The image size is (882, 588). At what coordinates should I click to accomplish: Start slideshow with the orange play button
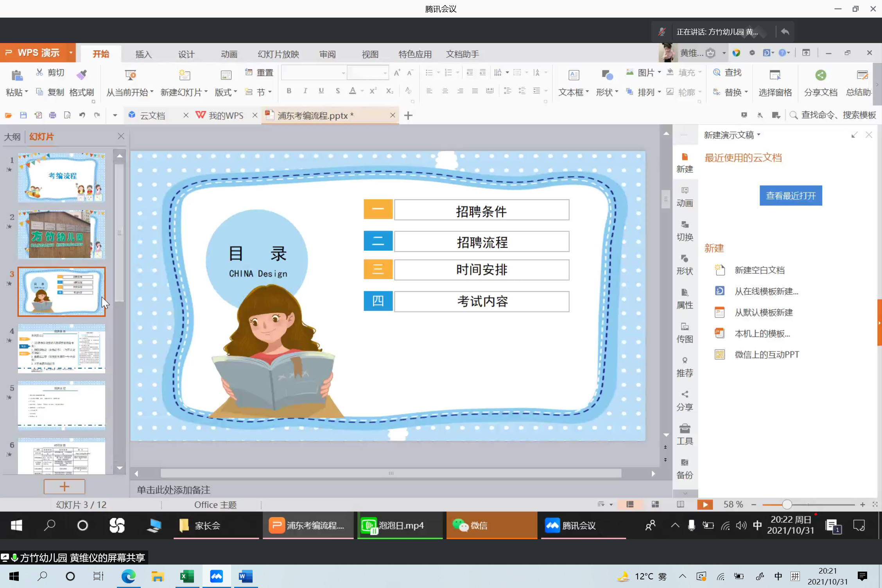[705, 504]
